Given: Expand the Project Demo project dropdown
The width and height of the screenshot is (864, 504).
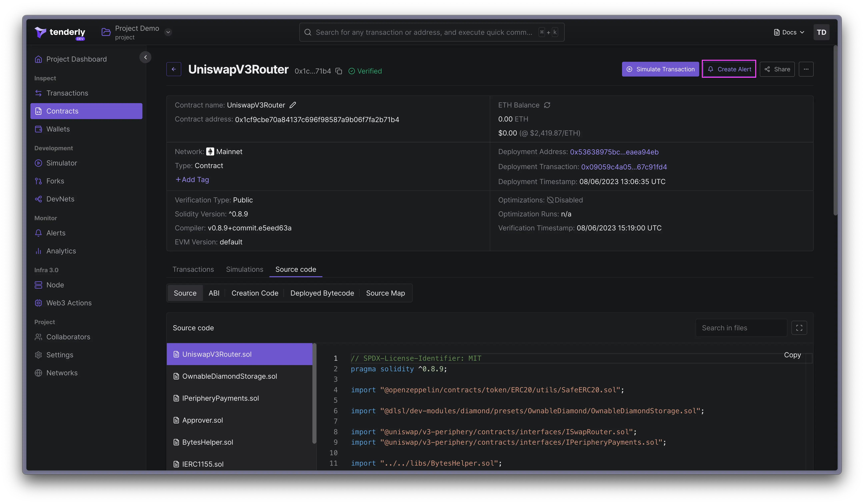Looking at the screenshot, I should coord(168,32).
